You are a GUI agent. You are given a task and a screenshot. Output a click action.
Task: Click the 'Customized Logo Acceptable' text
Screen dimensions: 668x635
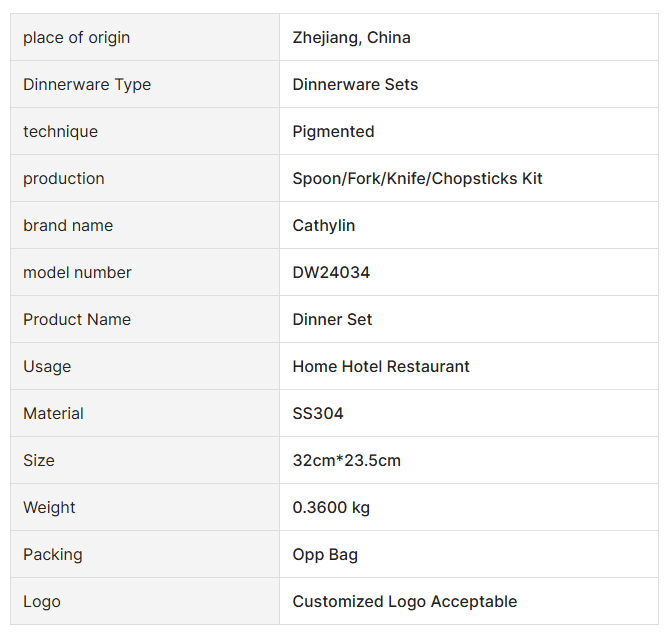pyautogui.click(x=405, y=602)
